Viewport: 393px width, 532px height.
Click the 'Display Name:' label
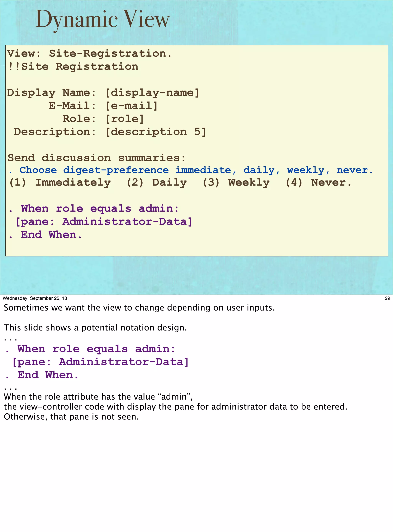click(x=51, y=93)
